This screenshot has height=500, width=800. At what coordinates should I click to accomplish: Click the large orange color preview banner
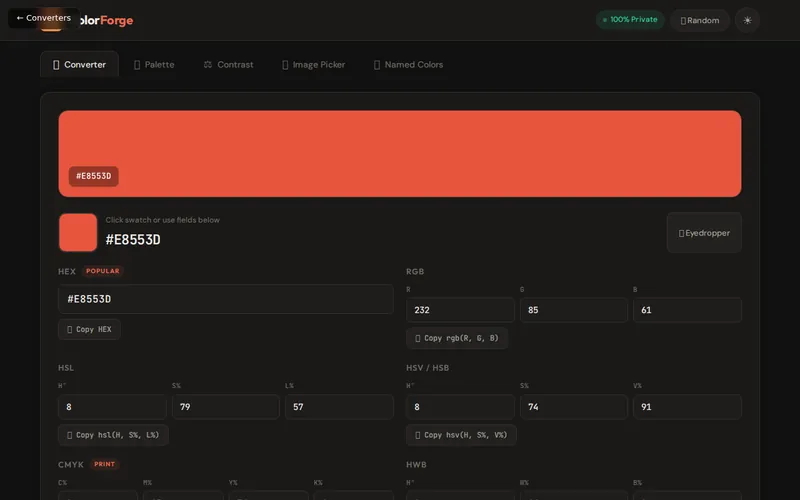400,154
